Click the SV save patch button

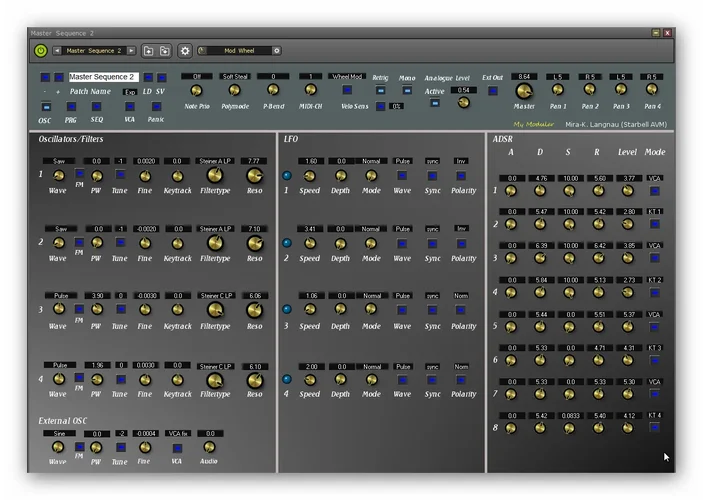161,77
